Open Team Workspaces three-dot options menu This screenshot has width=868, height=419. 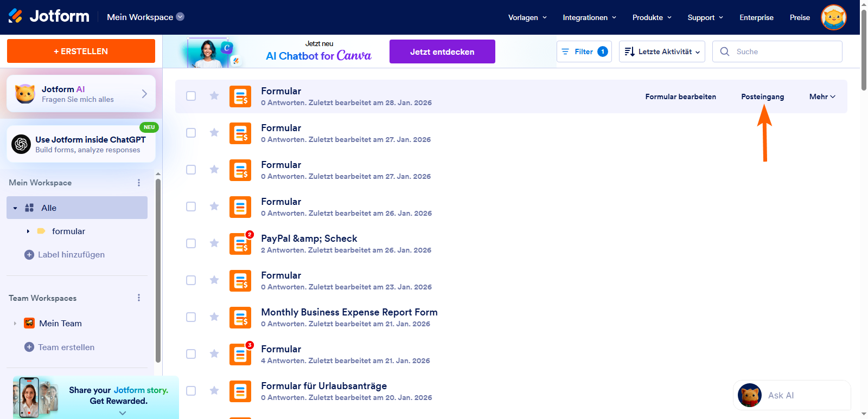click(139, 298)
